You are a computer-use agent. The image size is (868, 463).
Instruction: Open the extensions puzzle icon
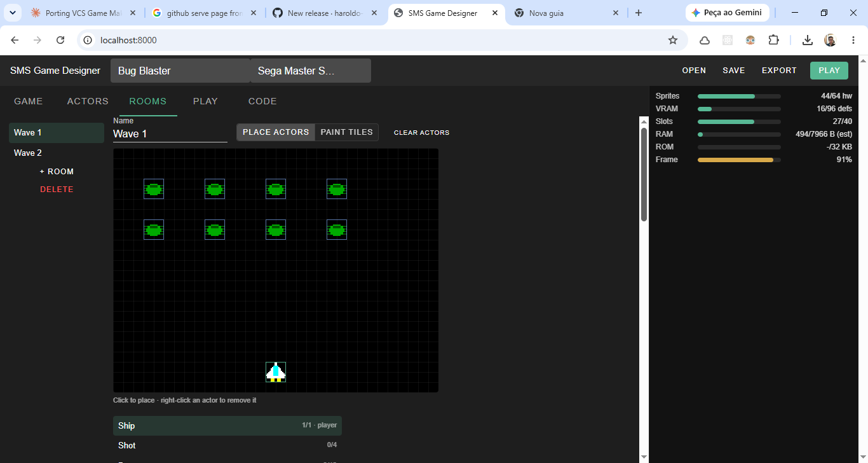coord(773,40)
